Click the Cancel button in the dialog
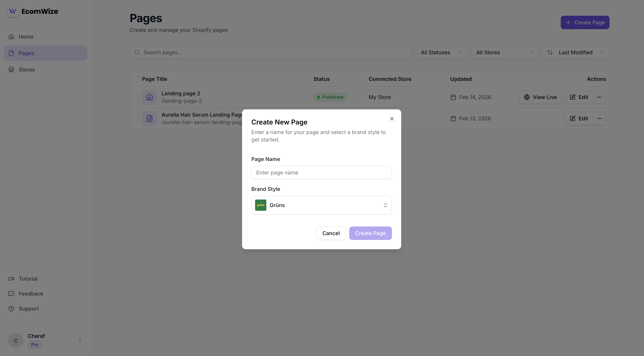Screen dimensions: 644x356 click(x=331, y=233)
